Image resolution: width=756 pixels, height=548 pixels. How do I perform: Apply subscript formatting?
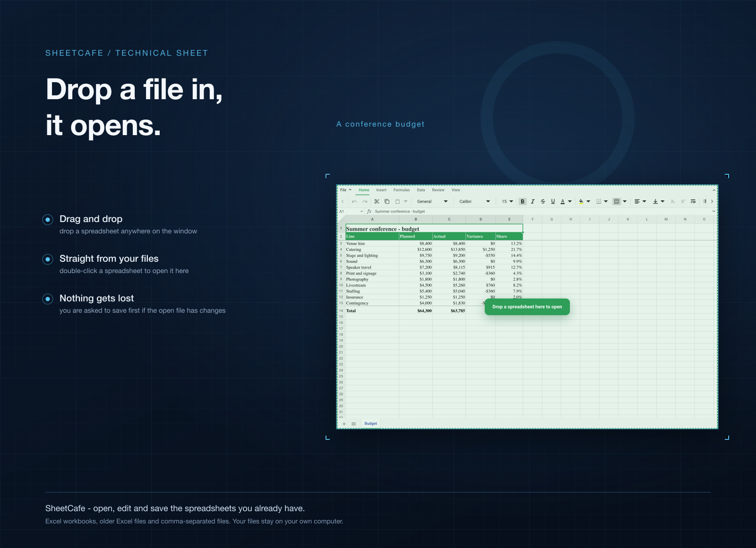[673, 202]
